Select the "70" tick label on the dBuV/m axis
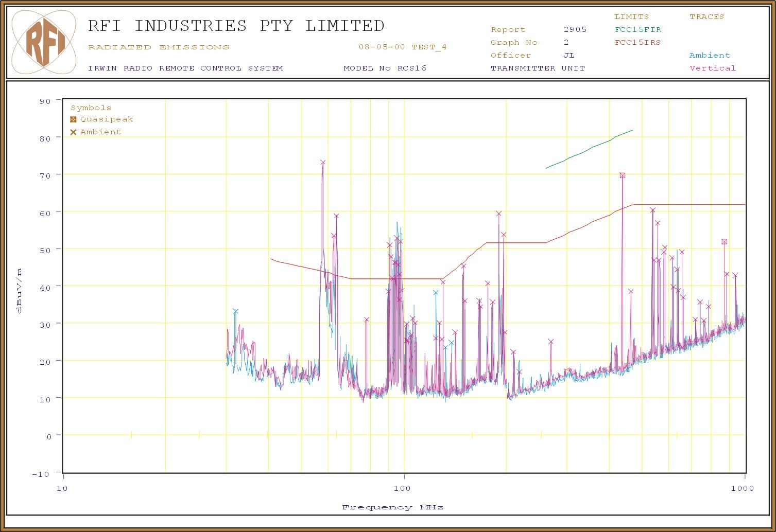 tap(45, 176)
